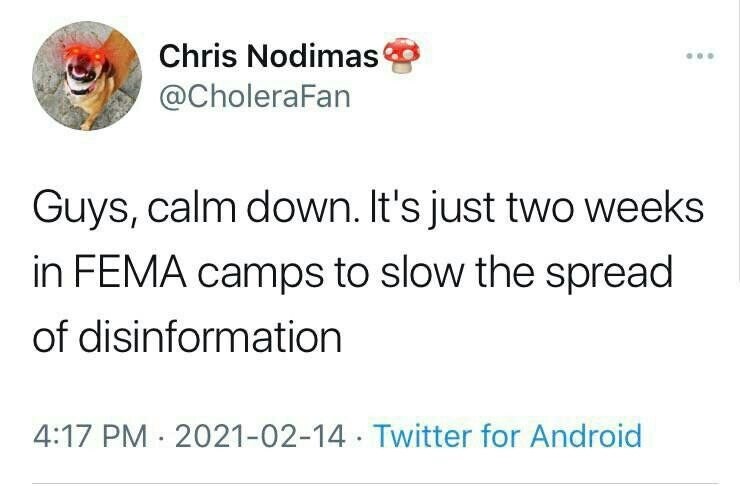Screen dimensions: 740x486
Task: Click the word "FEMA" in the tweet
Action: [x=122, y=274]
